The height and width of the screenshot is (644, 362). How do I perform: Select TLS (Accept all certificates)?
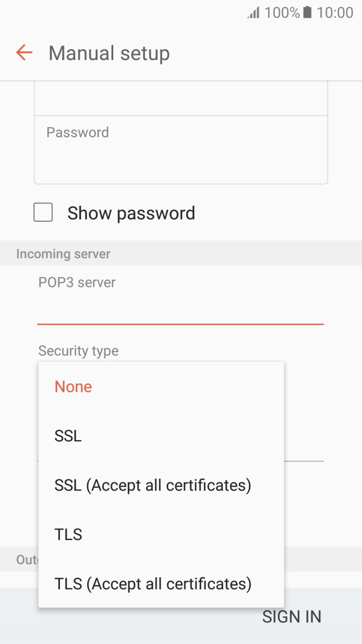(x=153, y=584)
